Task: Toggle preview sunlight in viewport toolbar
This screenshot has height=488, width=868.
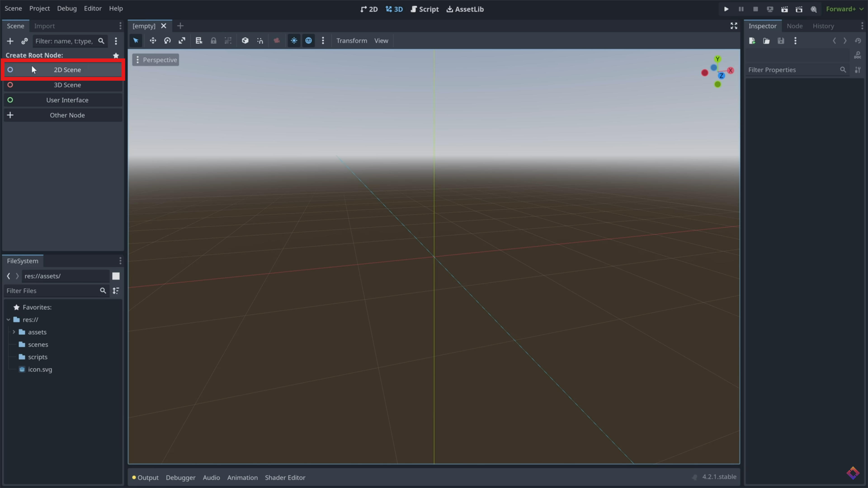Action: pyautogui.click(x=294, y=41)
